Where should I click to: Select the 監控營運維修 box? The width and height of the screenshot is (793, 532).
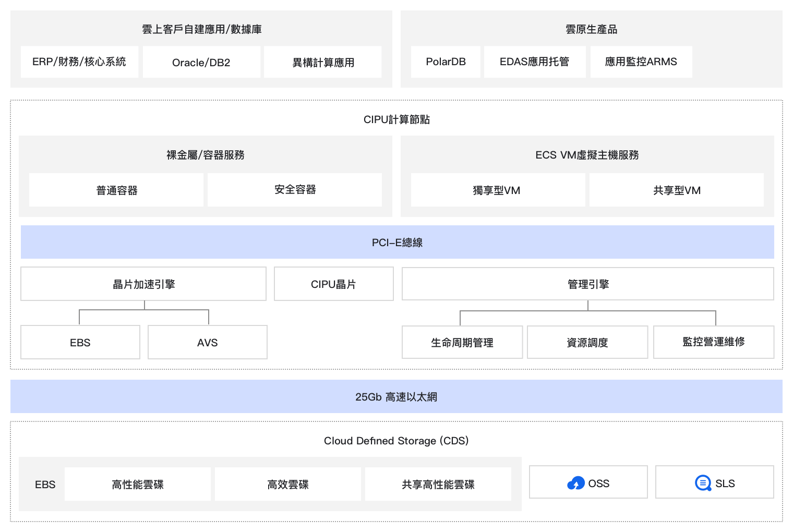click(714, 342)
